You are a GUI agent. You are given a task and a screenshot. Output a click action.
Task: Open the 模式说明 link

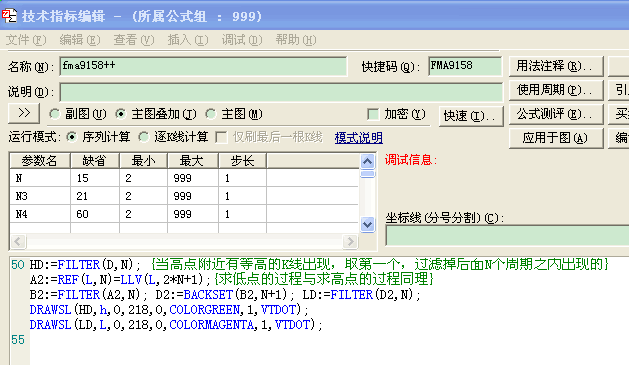[359, 138]
